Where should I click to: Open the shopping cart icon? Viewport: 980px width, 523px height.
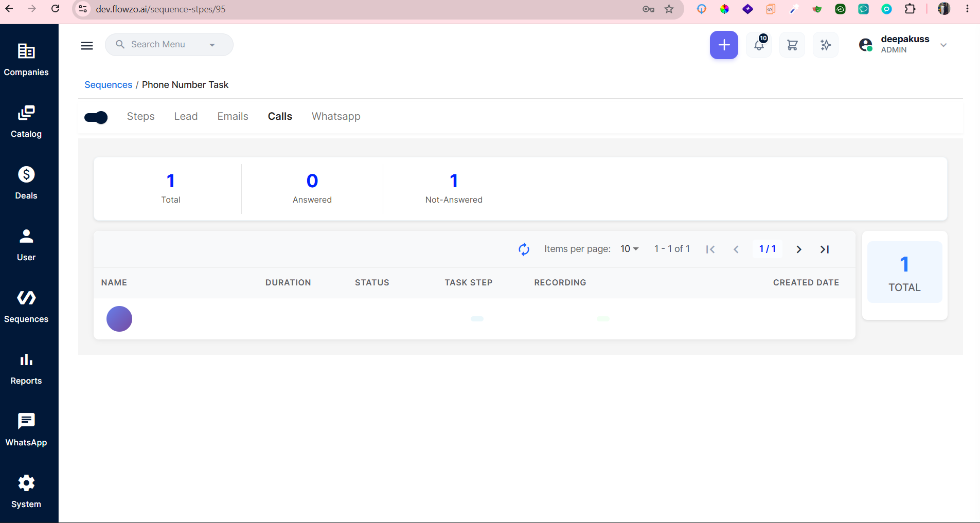point(792,45)
